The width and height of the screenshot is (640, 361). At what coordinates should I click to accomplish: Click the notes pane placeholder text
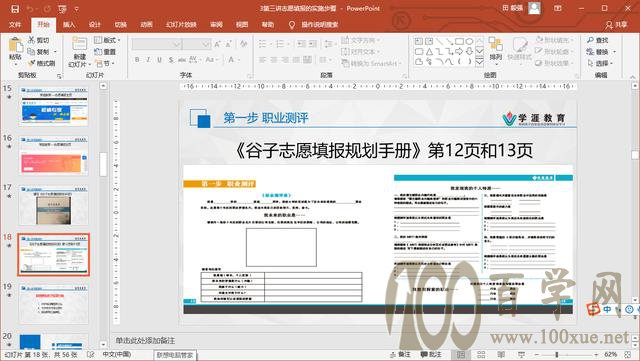coord(145,340)
